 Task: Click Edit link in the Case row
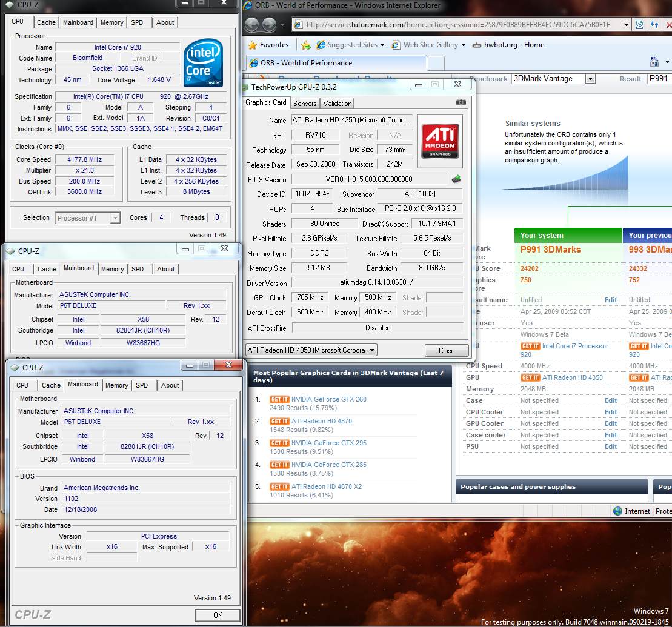tap(610, 400)
